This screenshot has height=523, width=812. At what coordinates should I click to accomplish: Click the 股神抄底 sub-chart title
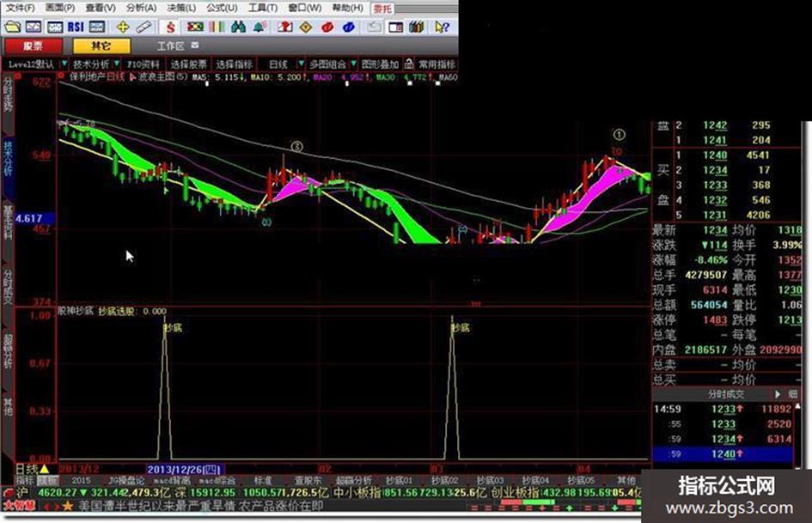[x=76, y=311]
